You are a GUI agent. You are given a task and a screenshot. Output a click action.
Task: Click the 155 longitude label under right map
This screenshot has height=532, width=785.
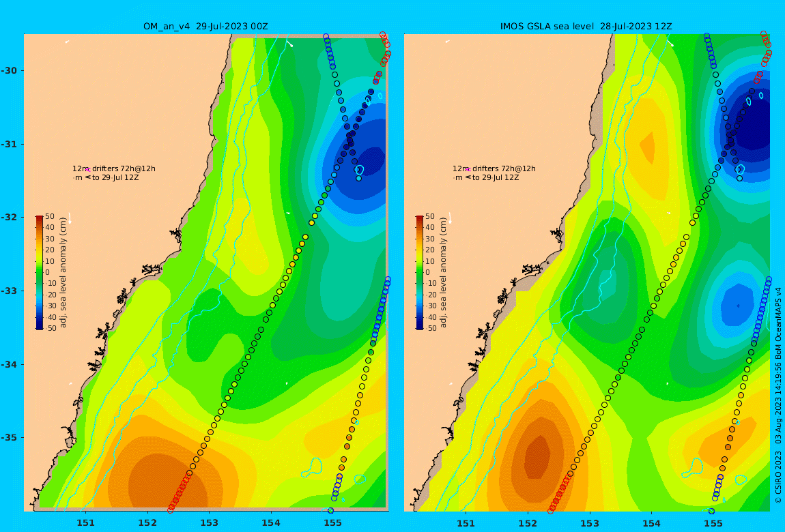click(x=713, y=523)
